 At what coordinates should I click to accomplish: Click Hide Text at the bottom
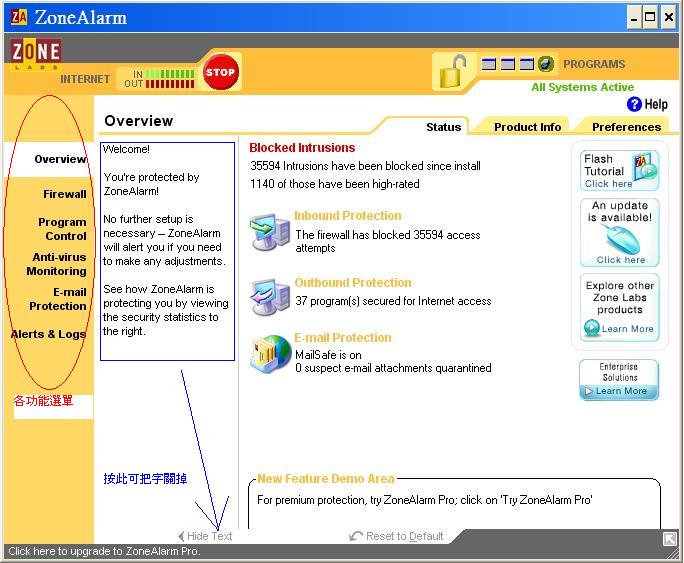point(205,536)
